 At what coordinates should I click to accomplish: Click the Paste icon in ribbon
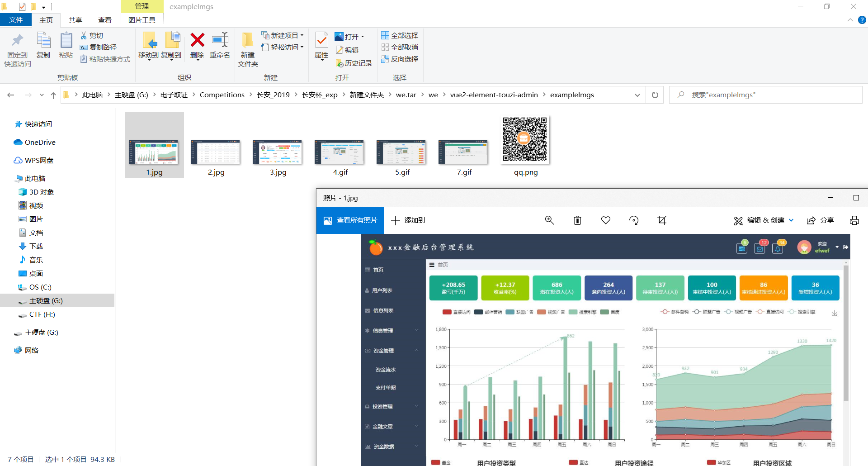pyautogui.click(x=66, y=40)
